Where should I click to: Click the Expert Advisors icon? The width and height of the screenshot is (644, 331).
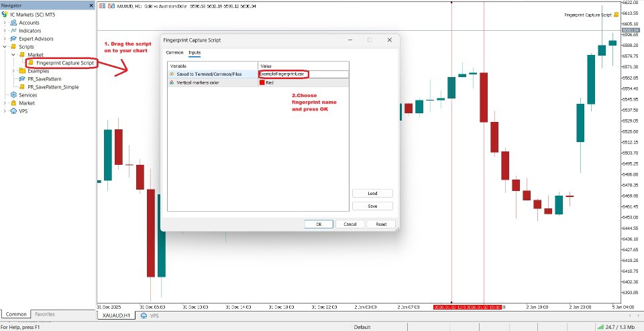[13, 39]
